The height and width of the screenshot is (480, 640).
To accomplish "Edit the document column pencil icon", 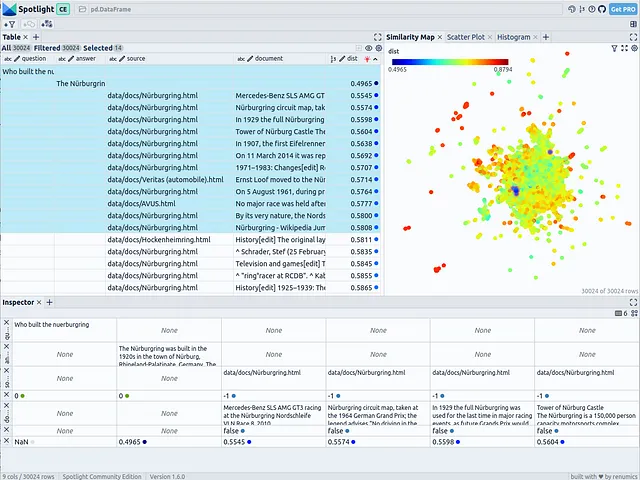I will tap(250, 59).
